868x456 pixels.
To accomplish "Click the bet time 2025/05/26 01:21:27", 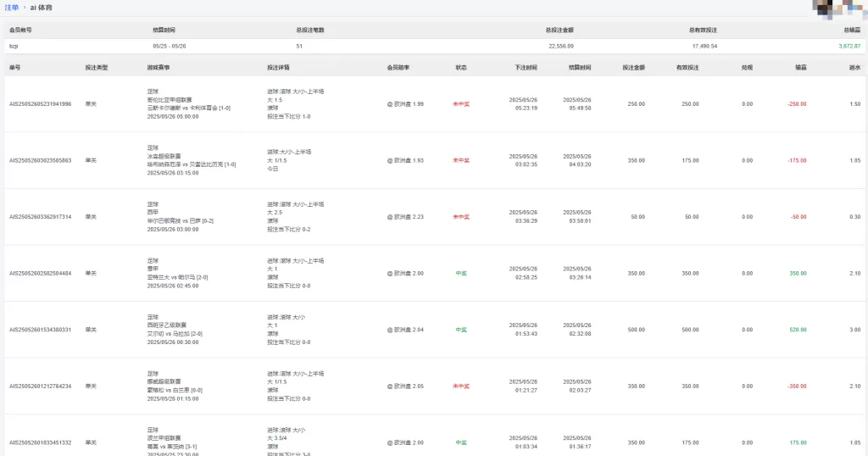I will coord(523,386).
